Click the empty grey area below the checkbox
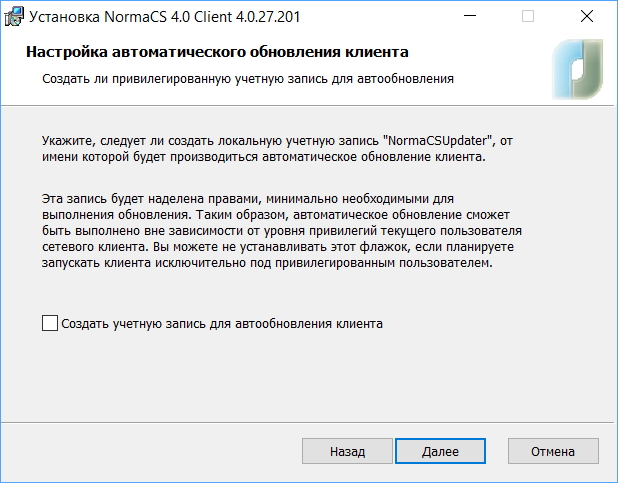This screenshot has width=618, height=483. click(300, 380)
